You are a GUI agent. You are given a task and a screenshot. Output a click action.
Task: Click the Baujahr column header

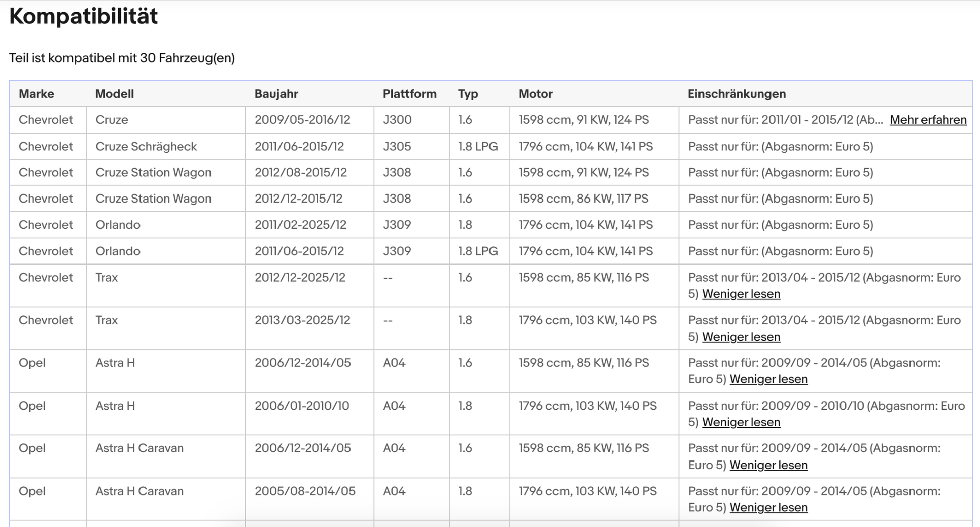[276, 94]
